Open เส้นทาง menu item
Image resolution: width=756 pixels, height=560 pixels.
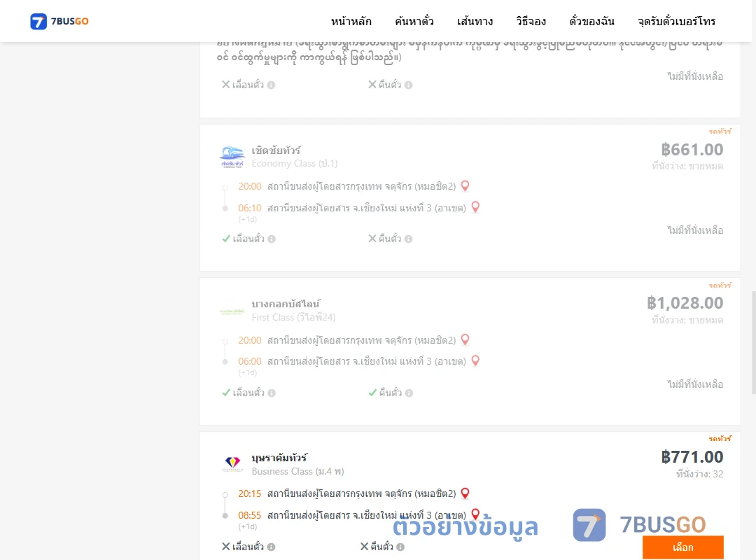(475, 21)
